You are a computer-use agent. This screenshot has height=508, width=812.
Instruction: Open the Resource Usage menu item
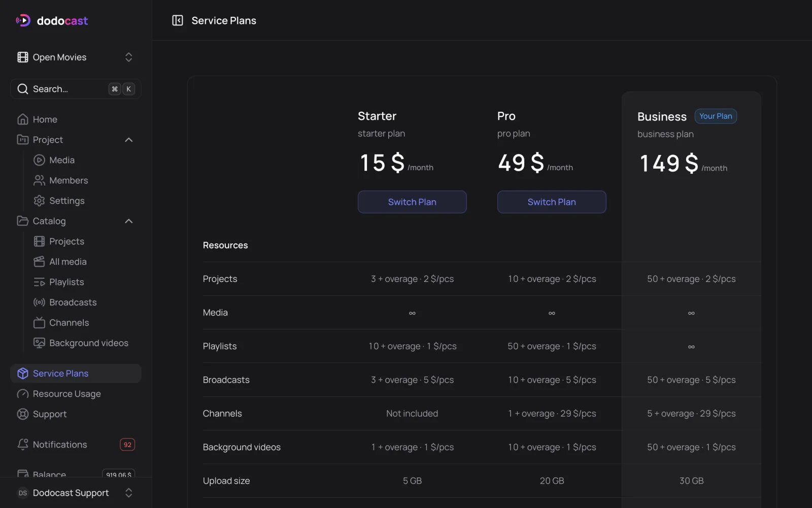pyautogui.click(x=76, y=394)
